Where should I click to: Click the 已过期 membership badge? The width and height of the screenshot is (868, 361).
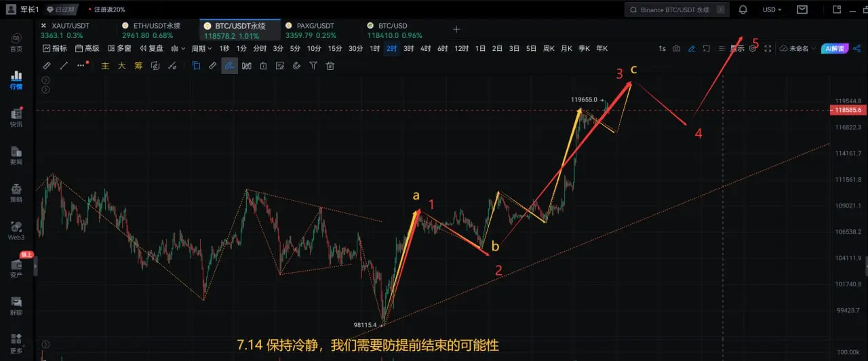[x=62, y=9]
